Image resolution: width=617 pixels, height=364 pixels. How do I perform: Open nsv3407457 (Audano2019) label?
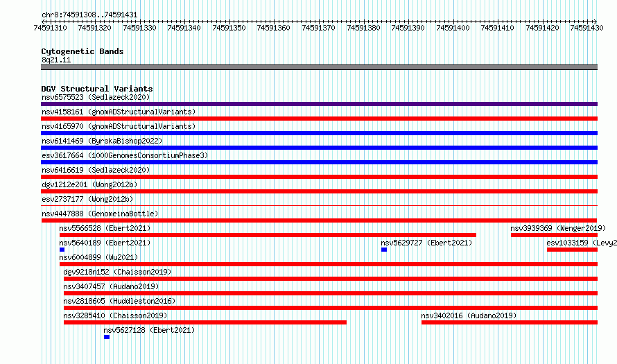tap(111, 286)
